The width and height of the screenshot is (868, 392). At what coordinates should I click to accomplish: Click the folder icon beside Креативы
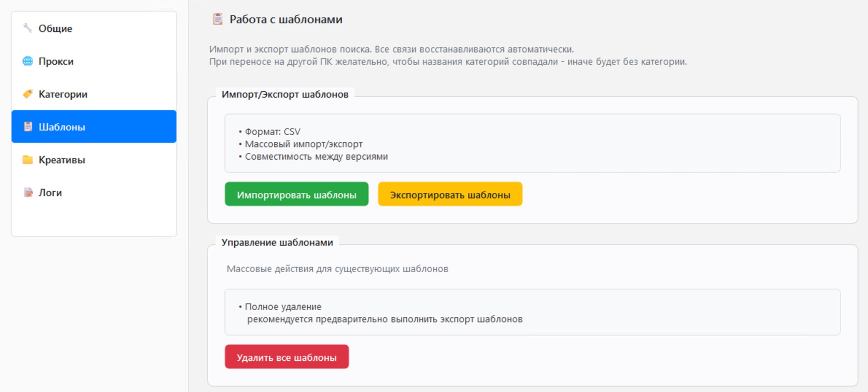pos(28,160)
